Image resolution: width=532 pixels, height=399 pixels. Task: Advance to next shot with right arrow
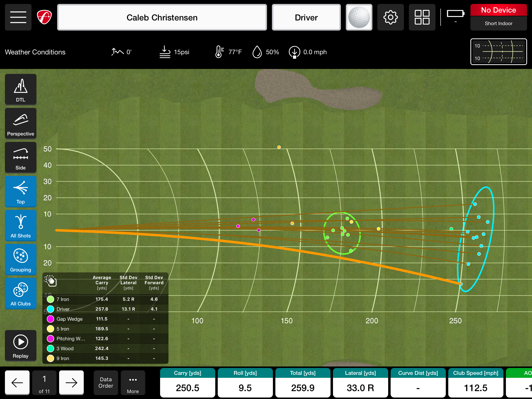point(71,382)
